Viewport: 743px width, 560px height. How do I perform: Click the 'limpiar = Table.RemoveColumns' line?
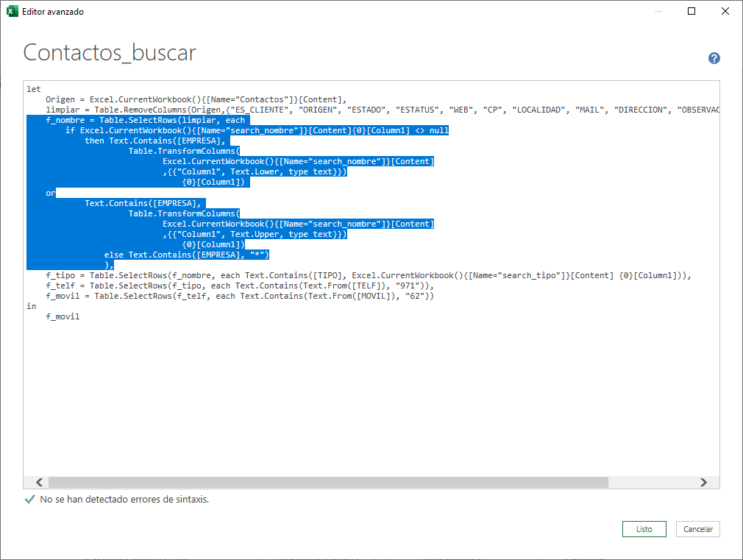383,110
